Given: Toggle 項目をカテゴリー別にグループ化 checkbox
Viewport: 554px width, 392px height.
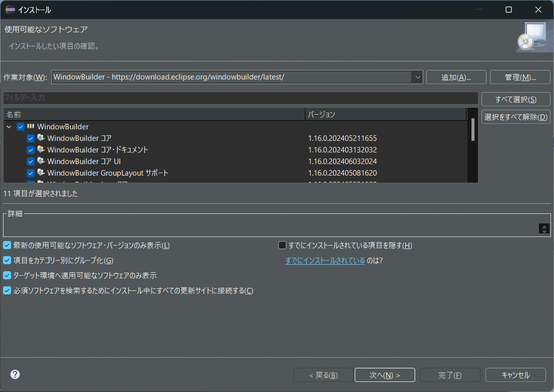Looking at the screenshot, I should click(7, 260).
